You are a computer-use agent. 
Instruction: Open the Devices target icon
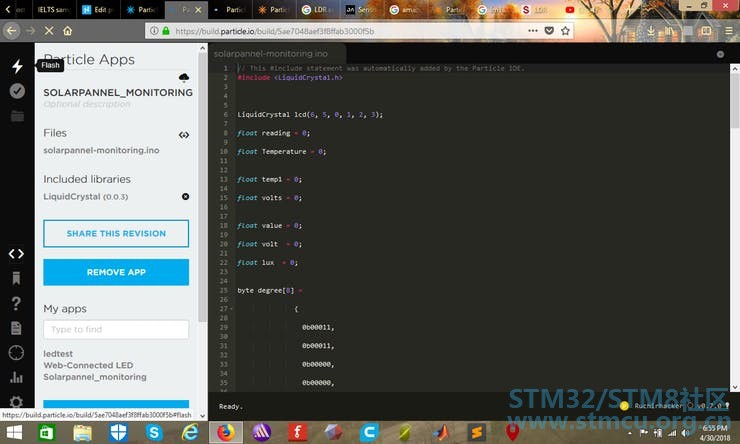coord(16,352)
